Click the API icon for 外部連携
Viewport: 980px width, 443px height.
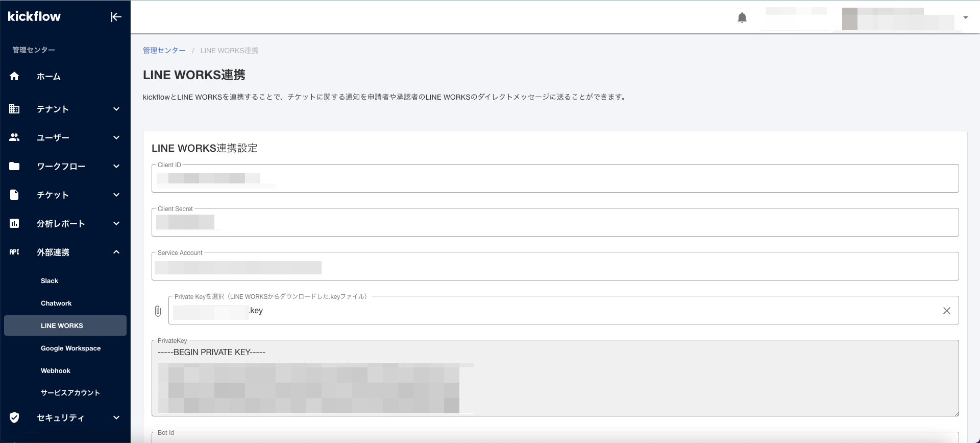[x=14, y=252]
